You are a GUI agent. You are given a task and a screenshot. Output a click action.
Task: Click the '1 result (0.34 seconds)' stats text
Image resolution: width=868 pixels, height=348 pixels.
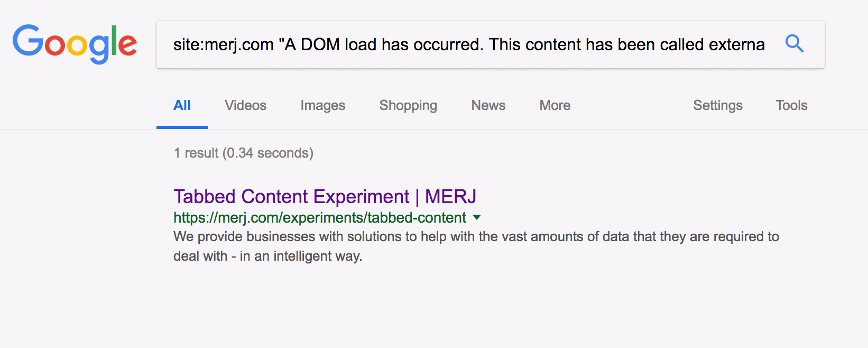pos(243,153)
